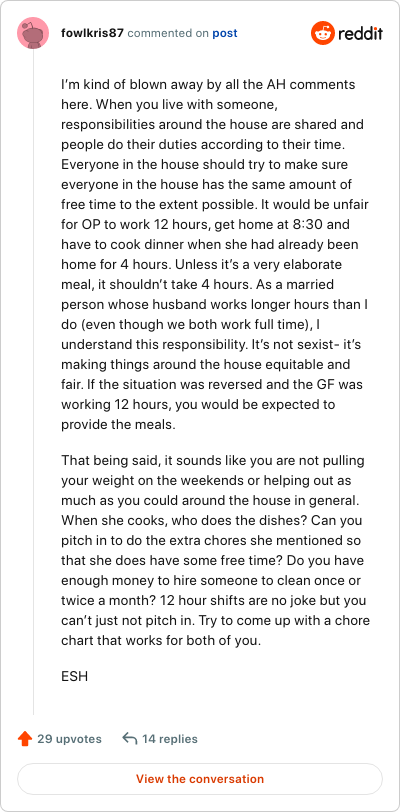Viewport: 400px width, 812px height.
Task: Click the reply arrow icon
Action: pos(130,738)
